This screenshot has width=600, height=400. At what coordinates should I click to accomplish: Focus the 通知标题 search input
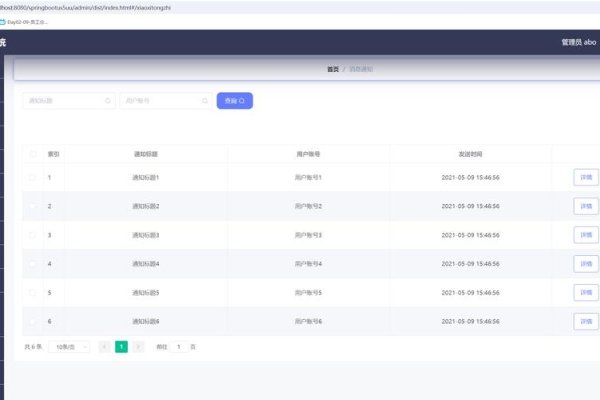[x=69, y=101]
